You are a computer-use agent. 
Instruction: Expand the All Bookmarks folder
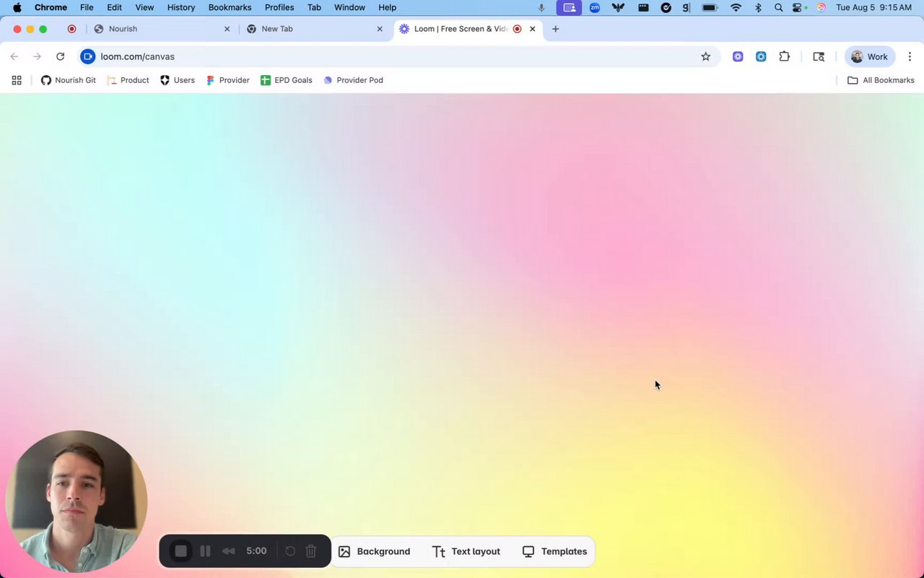(881, 80)
